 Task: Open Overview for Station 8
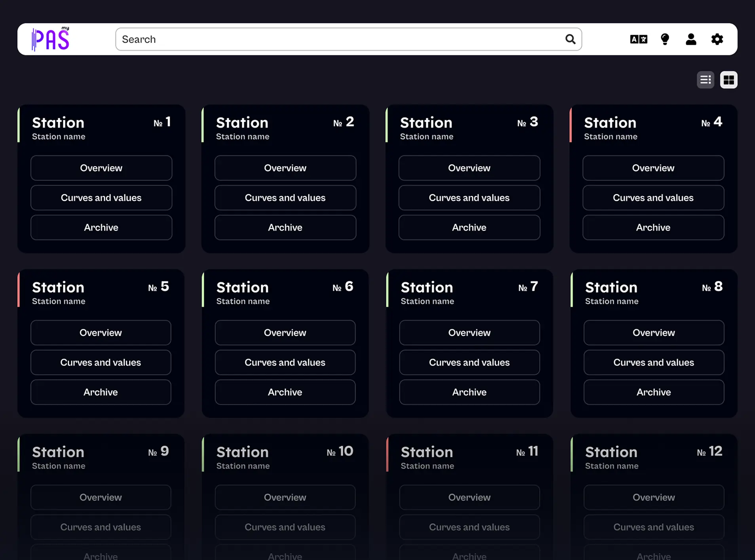tap(654, 333)
